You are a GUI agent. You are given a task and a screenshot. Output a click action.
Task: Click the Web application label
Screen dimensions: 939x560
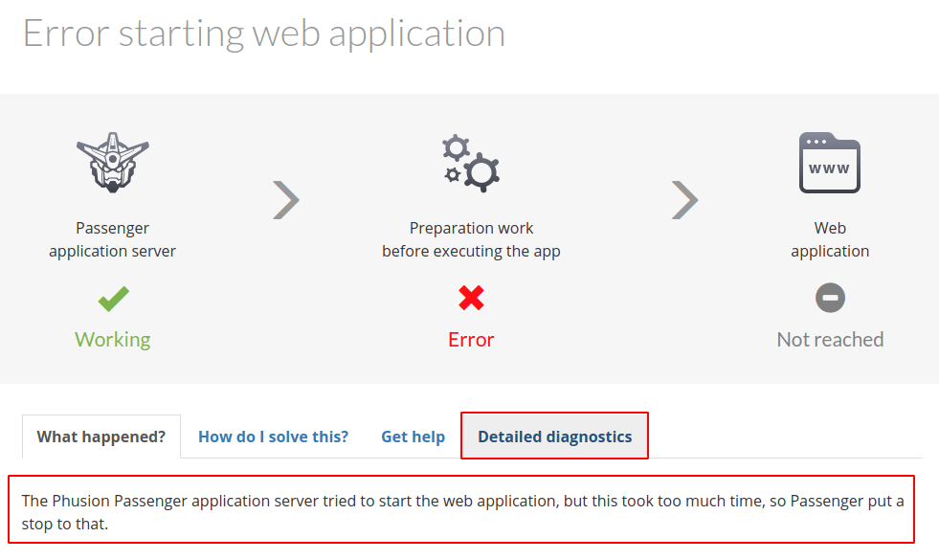click(830, 239)
